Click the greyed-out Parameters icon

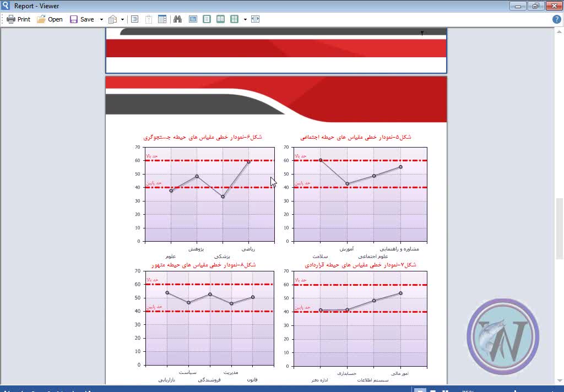coord(149,19)
